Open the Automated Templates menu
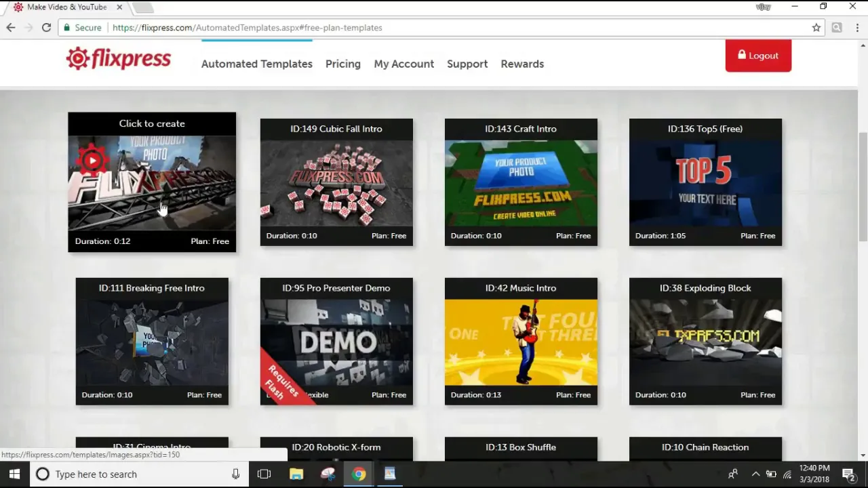Viewport: 868px width, 488px height. click(257, 64)
